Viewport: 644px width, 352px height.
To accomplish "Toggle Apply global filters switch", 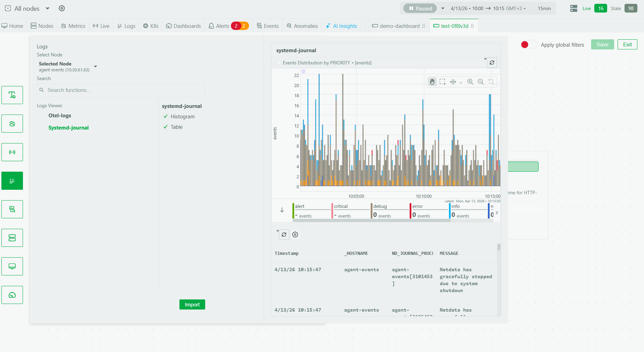I will [528, 45].
